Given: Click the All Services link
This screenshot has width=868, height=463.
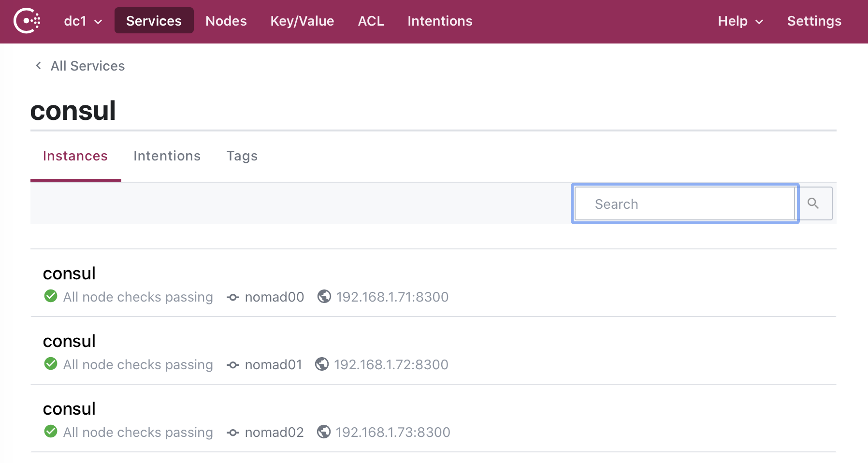Looking at the screenshot, I should click(x=87, y=66).
